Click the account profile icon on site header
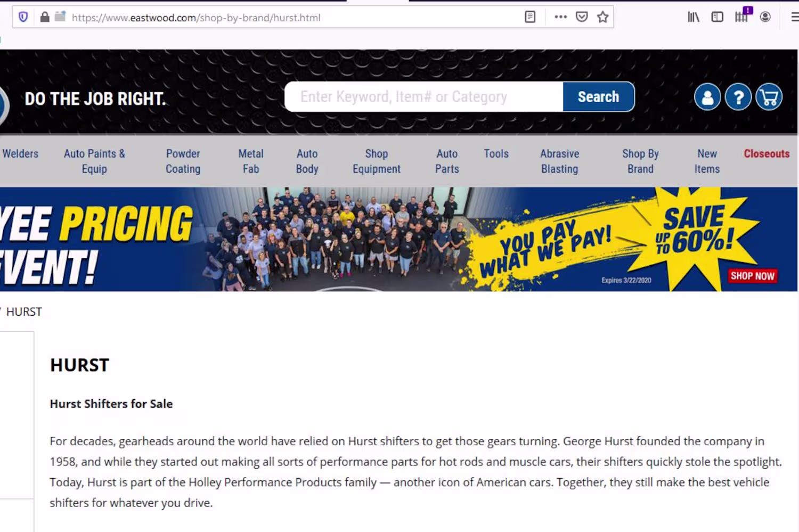 click(x=707, y=97)
